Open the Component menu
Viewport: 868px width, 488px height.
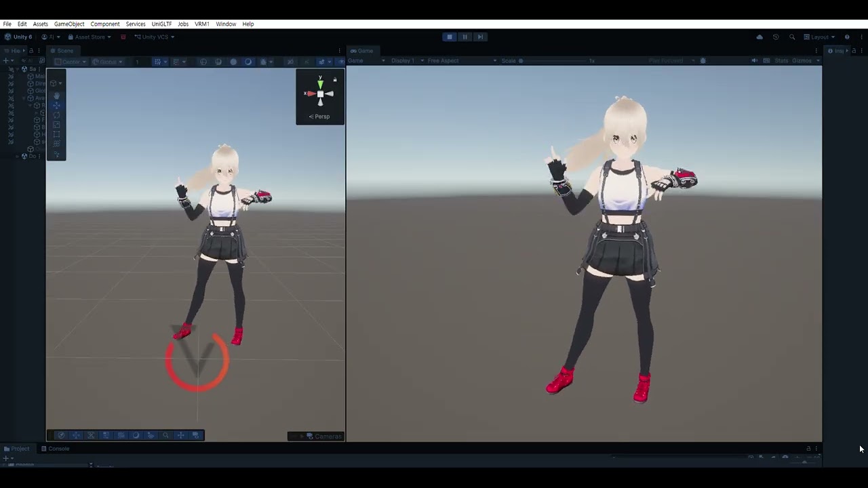tap(105, 24)
